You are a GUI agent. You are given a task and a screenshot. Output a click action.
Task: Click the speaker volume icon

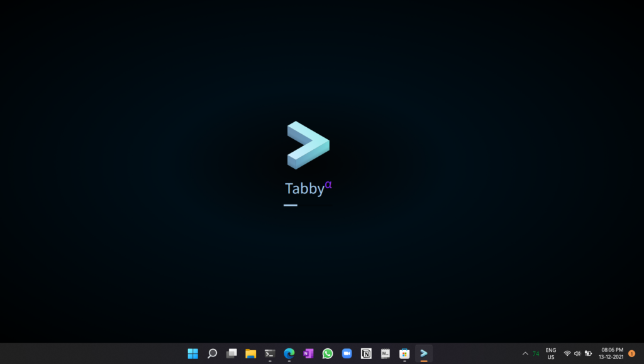pyautogui.click(x=577, y=354)
